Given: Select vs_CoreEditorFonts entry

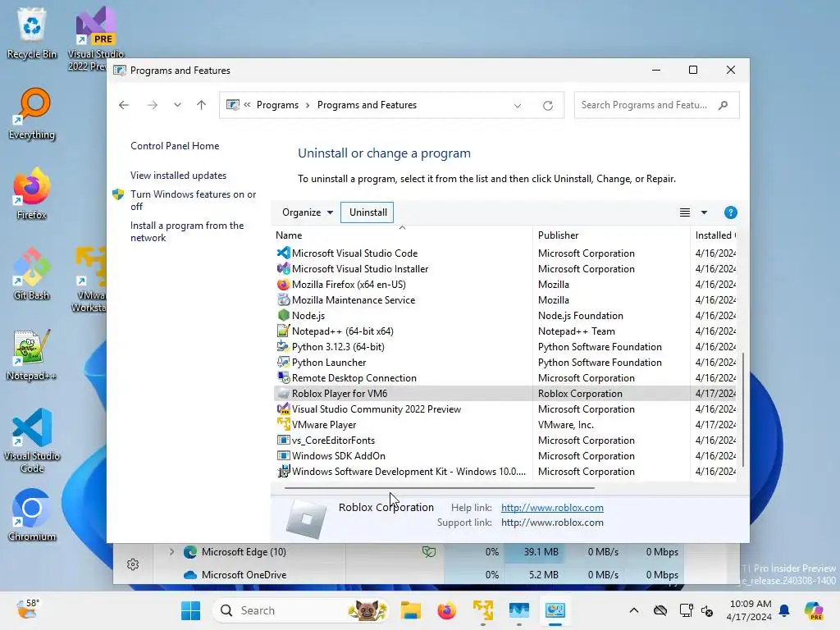Looking at the screenshot, I should (x=504, y=441).
